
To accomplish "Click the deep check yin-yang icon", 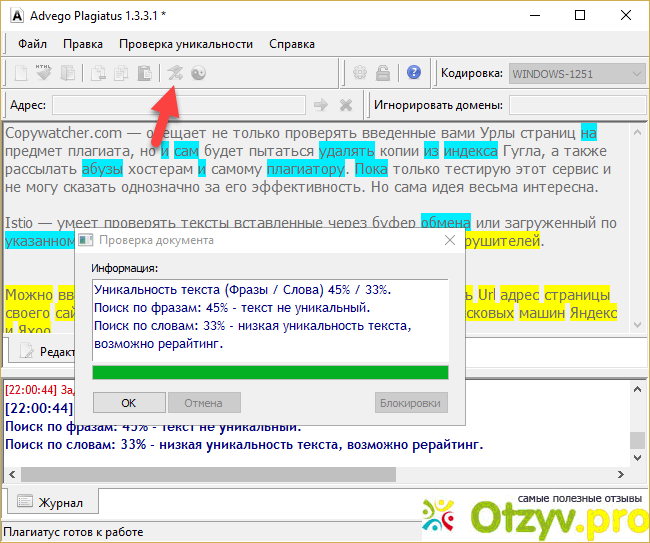I will point(198,73).
